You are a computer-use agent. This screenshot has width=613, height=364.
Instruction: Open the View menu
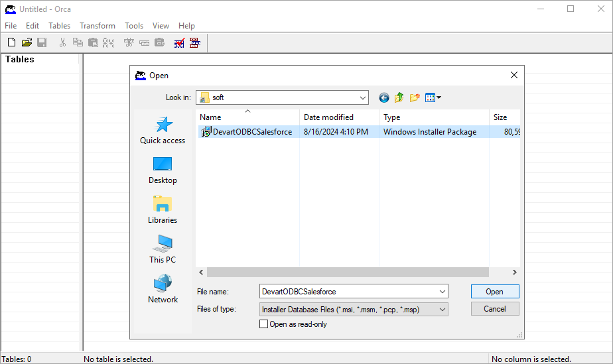161,26
